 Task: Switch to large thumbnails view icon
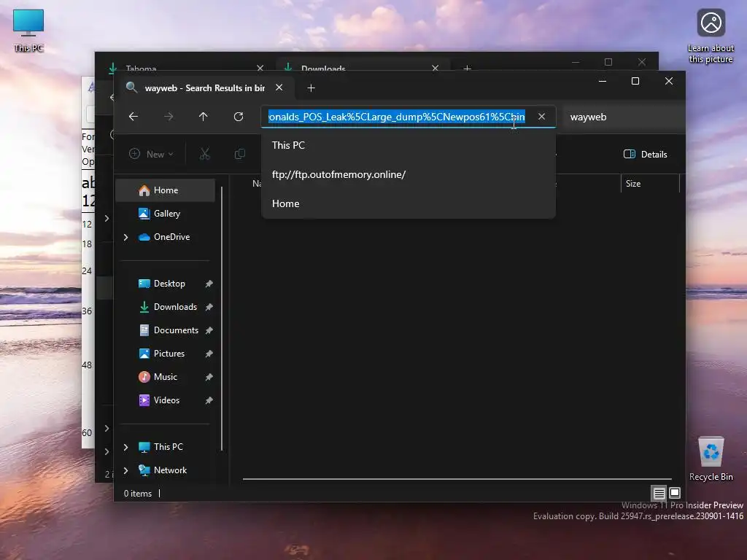(675, 493)
